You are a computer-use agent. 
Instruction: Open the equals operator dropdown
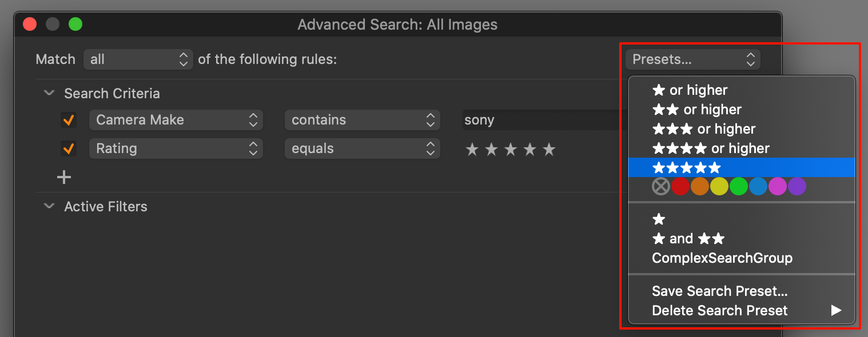[x=363, y=149]
